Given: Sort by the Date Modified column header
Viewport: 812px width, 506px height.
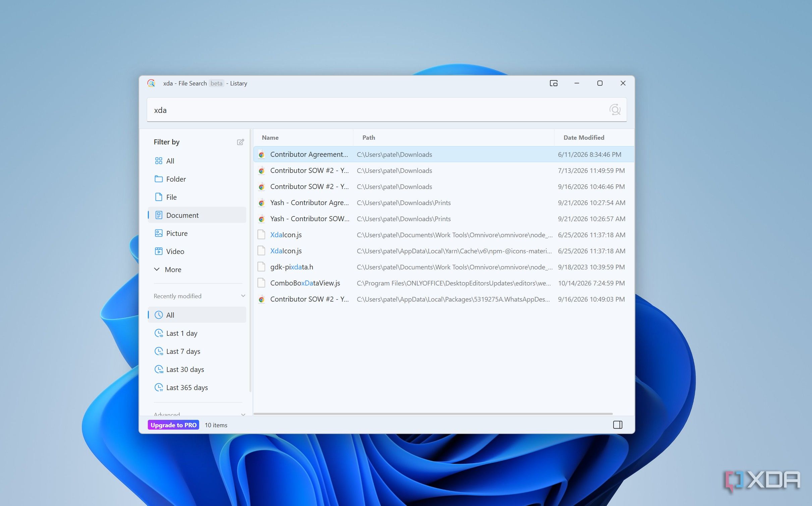Looking at the screenshot, I should click(584, 137).
